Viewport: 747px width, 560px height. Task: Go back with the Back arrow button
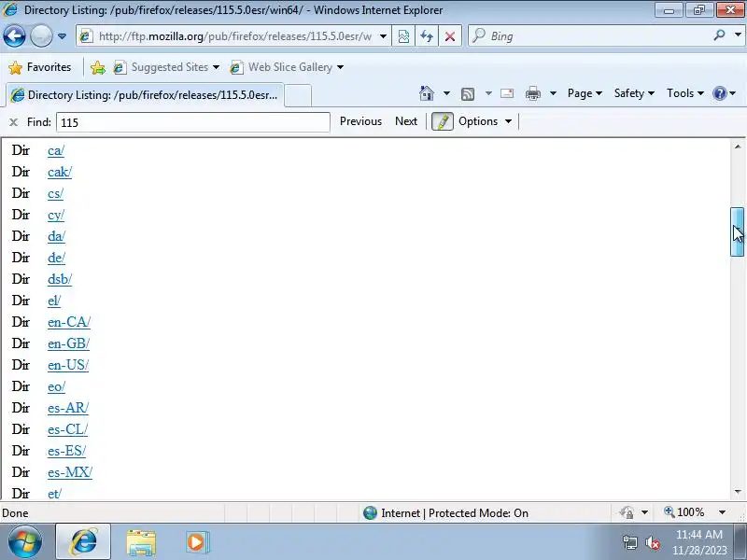tap(14, 36)
